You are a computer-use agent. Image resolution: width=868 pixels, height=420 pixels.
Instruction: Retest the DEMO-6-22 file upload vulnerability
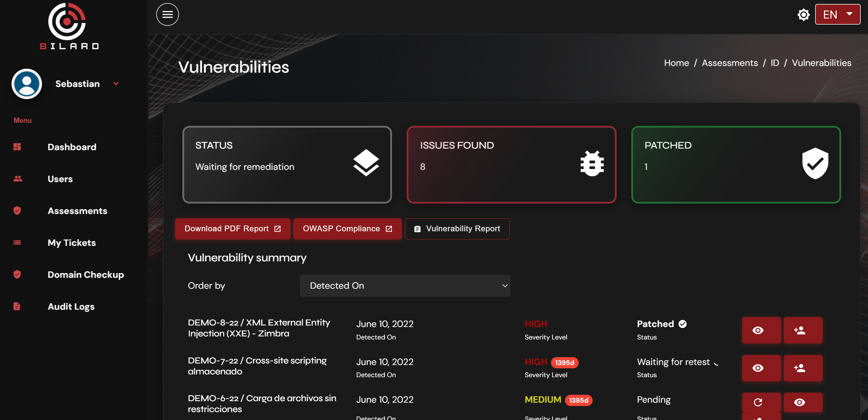pos(761,402)
